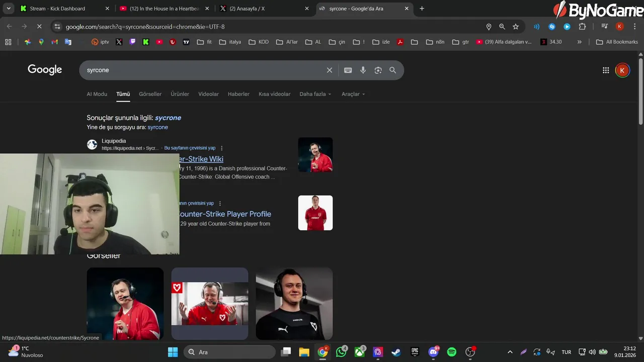The height and width of the screenshot is (362, 644).
Task: Open Liquipedia result more options menu
Action: click(221, 148)
